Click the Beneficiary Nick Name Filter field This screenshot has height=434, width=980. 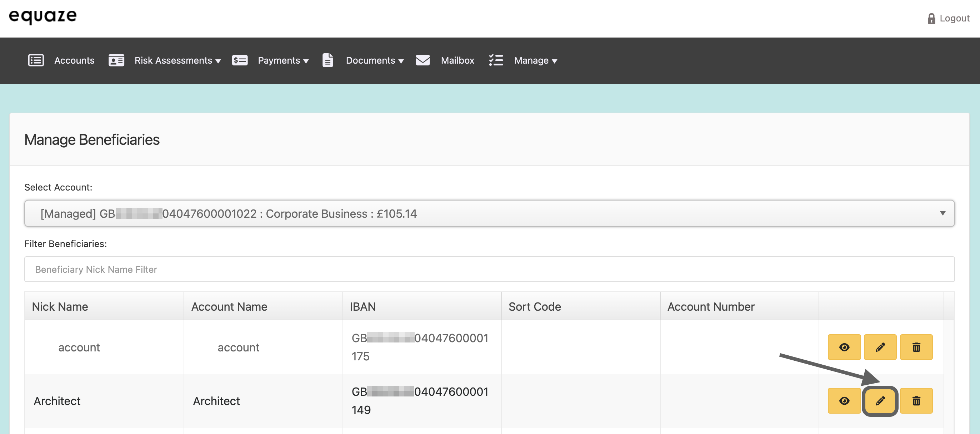tap(489, 269)
